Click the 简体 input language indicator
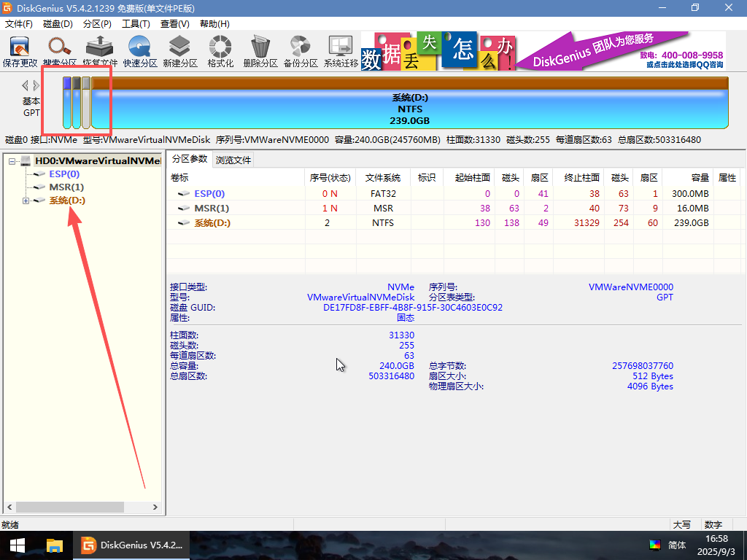The height and width of the screenshot is (560, 747). tap(676, 545)
